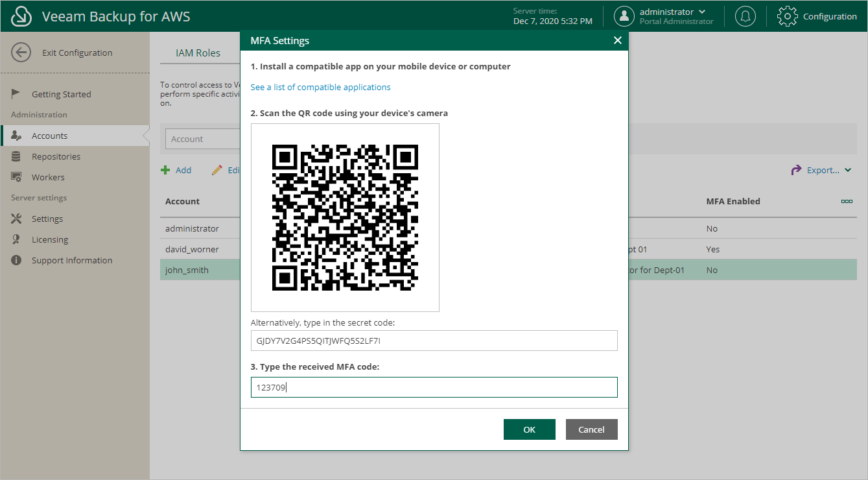Click the purple Export arrow icon
Screen dimensions: 868x480
(796, 170)
